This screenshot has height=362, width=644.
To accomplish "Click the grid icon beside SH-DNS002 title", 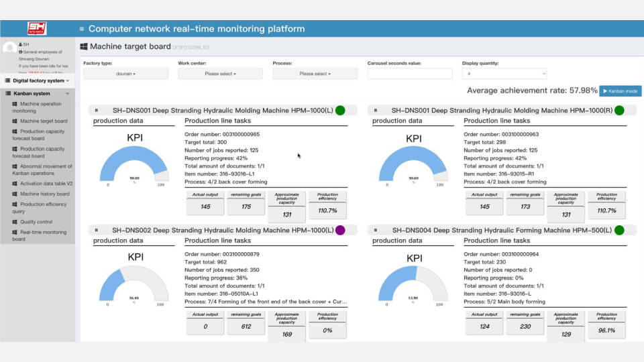I will (x=97, y=230).
